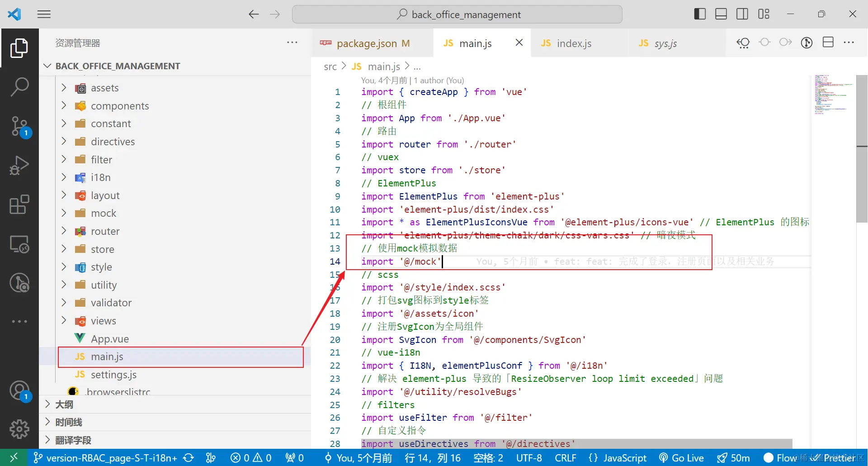Toggle primary side bar visibility
The image size is (868, 466).
[x=700, y=14]
